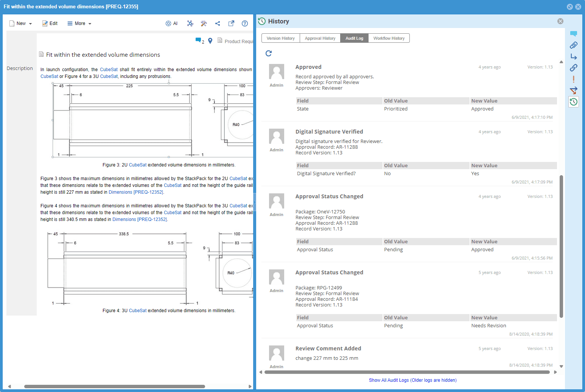Click the Edit button
This screenshot has height=392, width=585.
pos(50,23)
